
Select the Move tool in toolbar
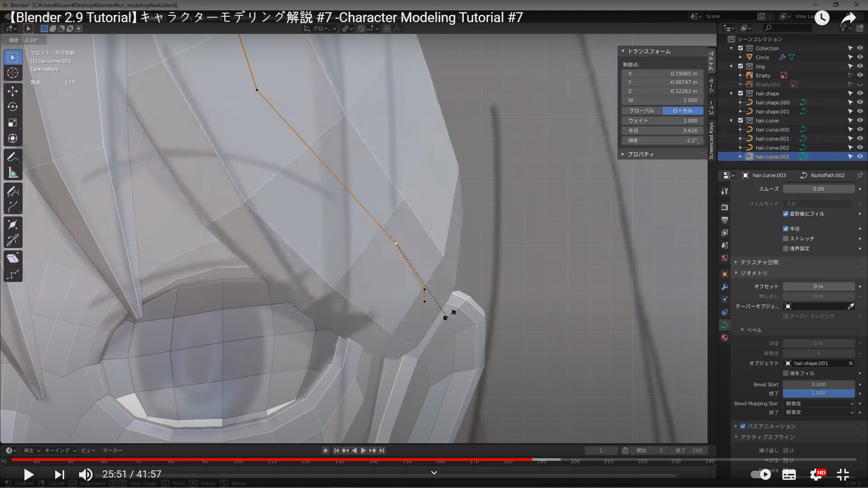click(x=13, y=91)
